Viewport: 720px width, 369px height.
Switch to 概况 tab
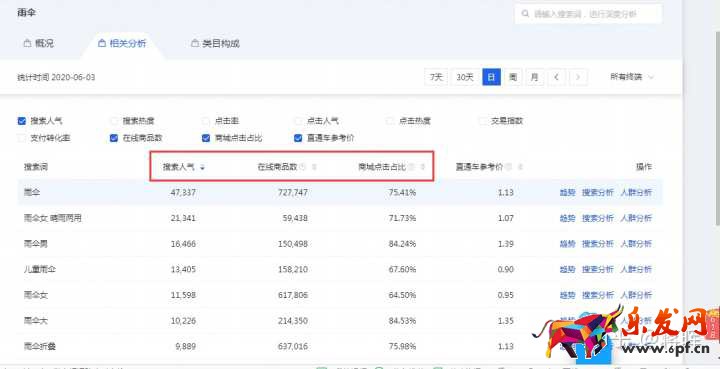(39, 44)
